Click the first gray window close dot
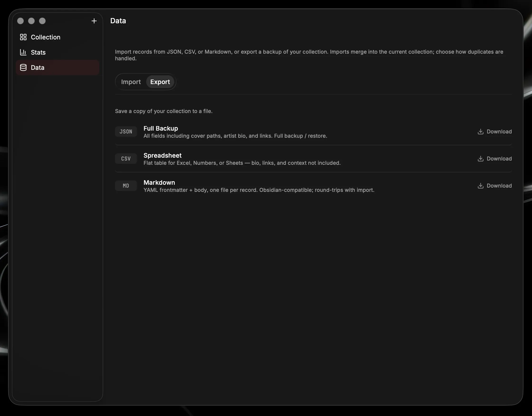Screen dimensions: 532x416 [x=20, y=21]
